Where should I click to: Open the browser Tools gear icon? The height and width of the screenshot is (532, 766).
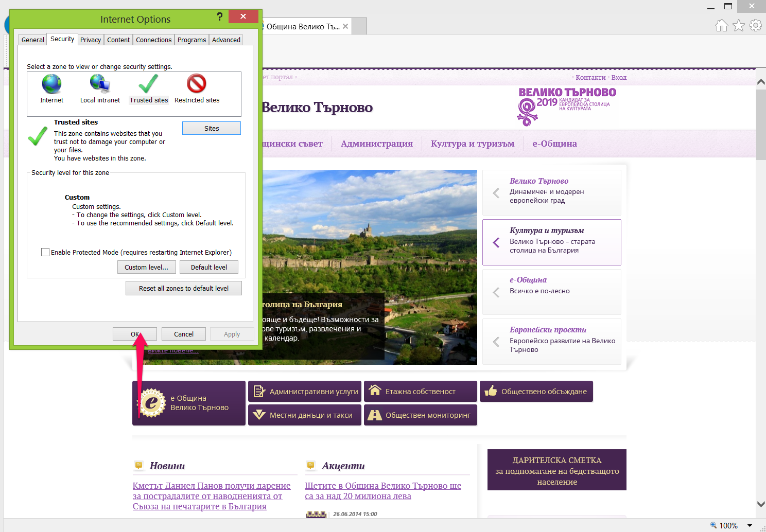(x=756, y=25)
